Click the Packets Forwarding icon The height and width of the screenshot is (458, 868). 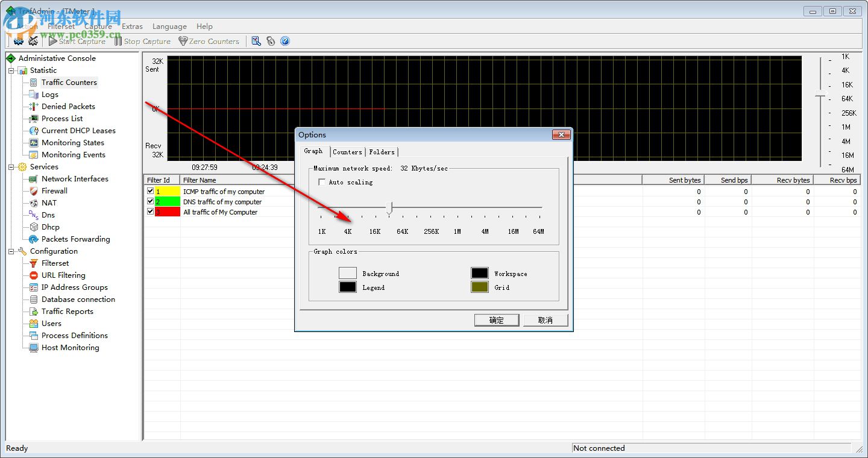click(34, 239)
